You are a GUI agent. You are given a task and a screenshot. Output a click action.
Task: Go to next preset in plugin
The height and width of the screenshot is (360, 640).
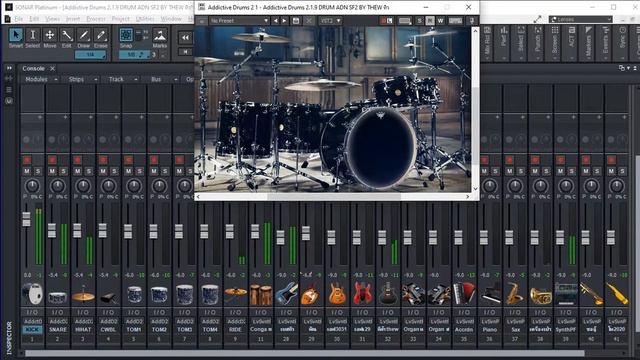pos(284,20)
